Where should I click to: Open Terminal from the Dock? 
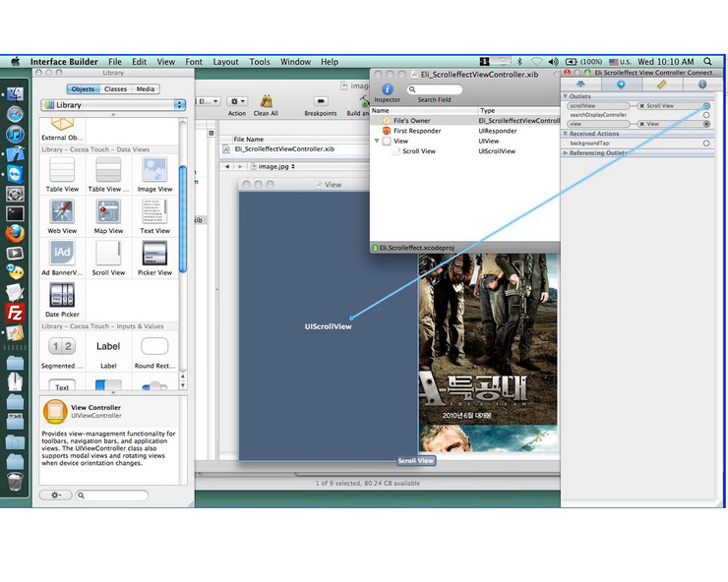pos(16,213)
